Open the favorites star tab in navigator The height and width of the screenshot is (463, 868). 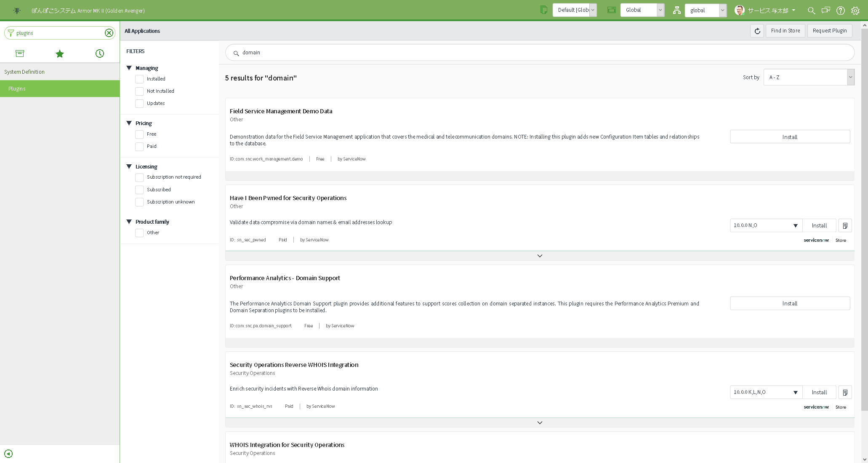(x=59, y=54)
